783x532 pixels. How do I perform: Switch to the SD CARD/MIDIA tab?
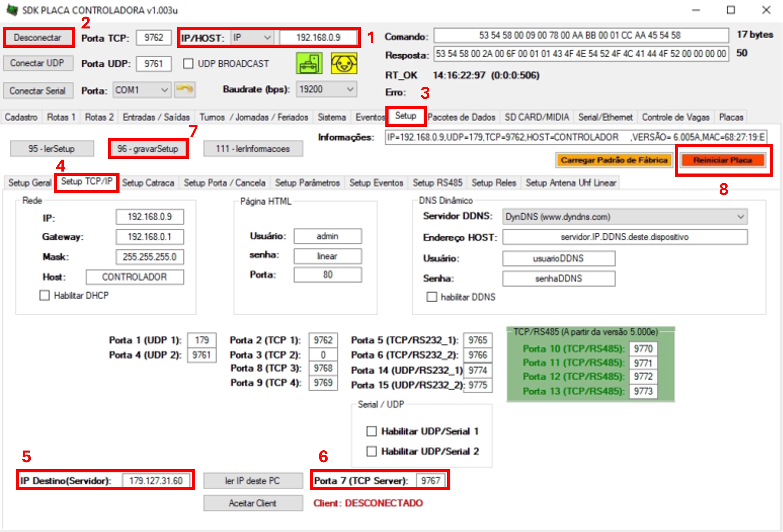(537, 117)
